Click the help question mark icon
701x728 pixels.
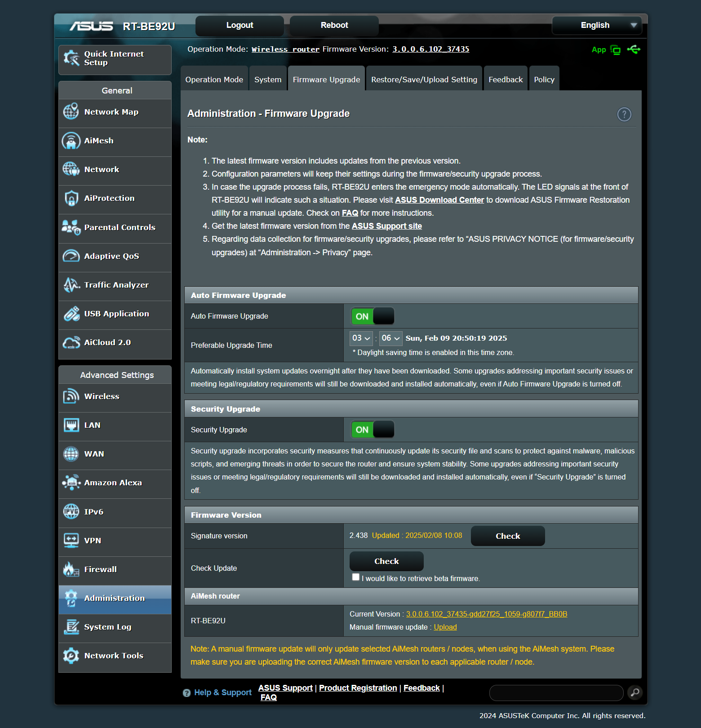[x=624, y=115]
